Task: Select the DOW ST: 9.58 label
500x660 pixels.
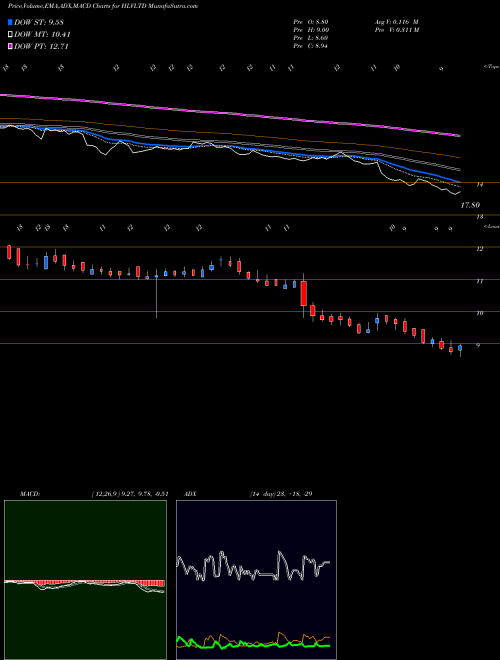Action: pyautogui.click(x=39, y=22)
